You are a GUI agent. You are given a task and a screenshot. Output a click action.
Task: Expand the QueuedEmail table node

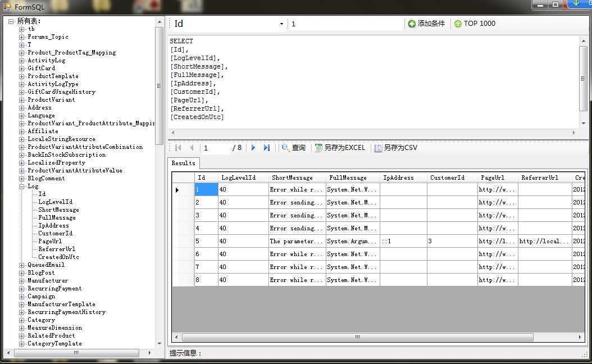[21, 265]
